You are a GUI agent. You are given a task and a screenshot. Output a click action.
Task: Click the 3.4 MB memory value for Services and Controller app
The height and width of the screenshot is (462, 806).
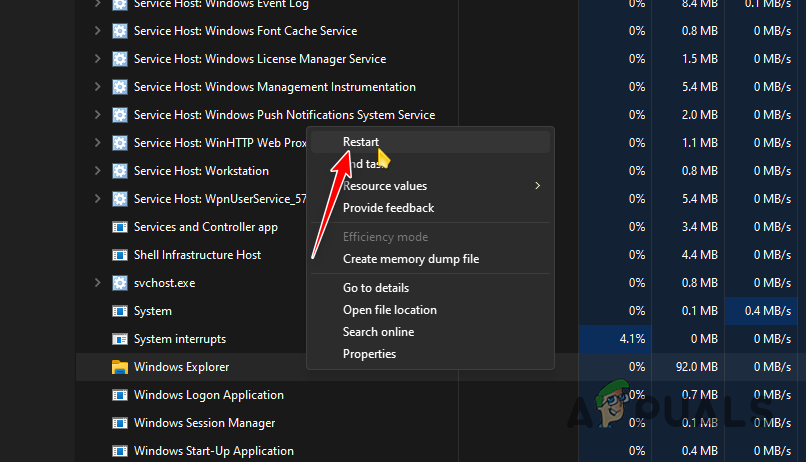700,227
